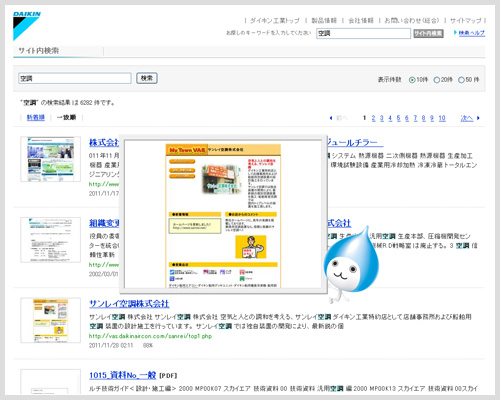Screen dimensions: 500x400
Task: Open サイトマップ link
Action: (466, 21)
